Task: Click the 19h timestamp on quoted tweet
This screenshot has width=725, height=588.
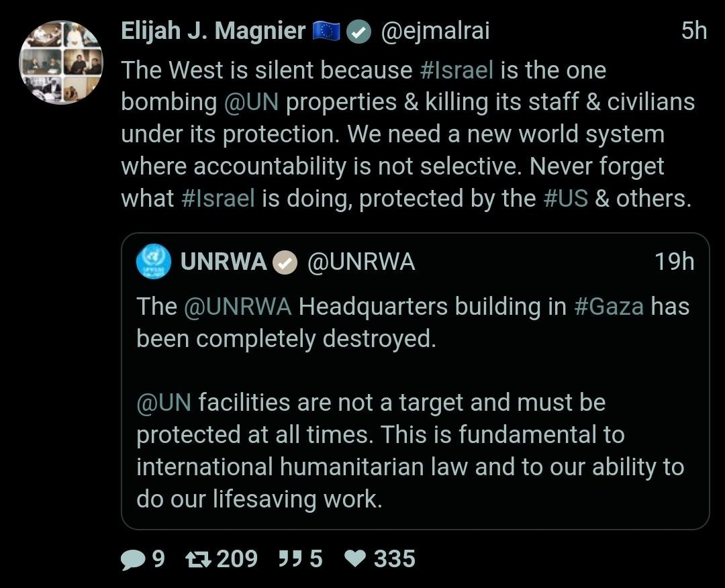Action: click(674, 262)
